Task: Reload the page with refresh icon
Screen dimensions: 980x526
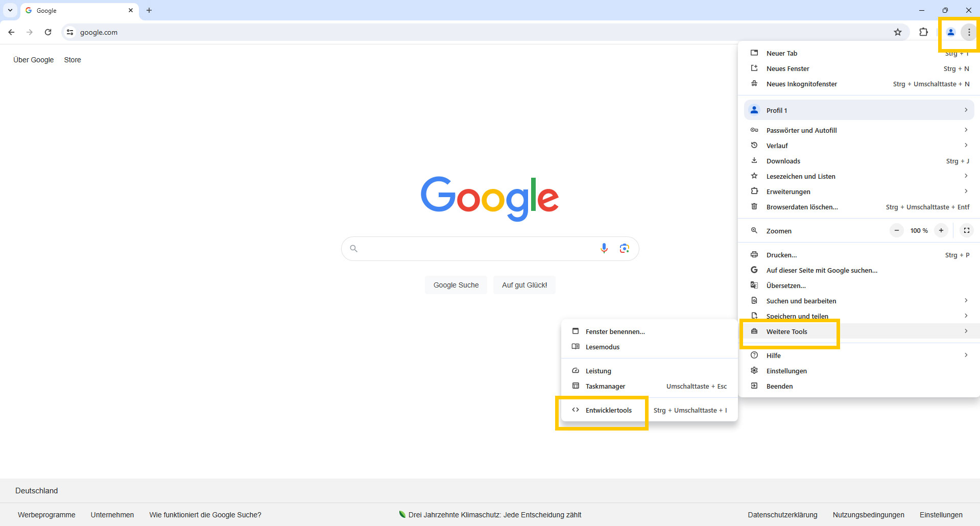Action: [48, 32]
